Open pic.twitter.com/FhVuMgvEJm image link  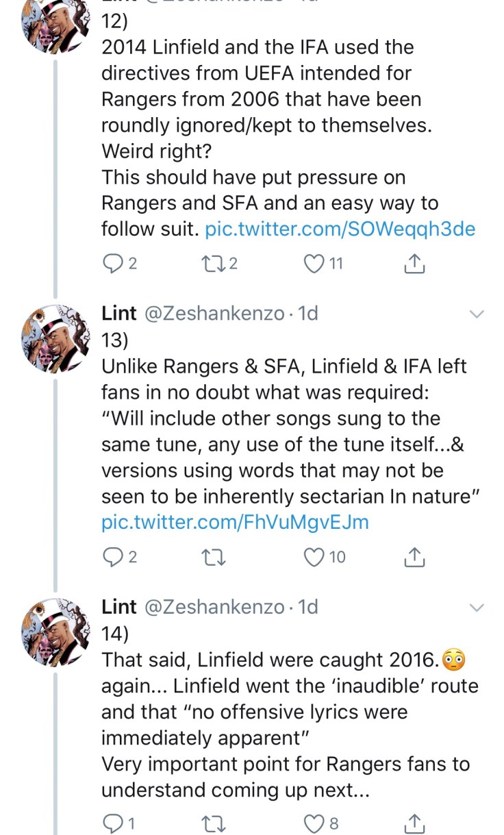click(235, 522)
